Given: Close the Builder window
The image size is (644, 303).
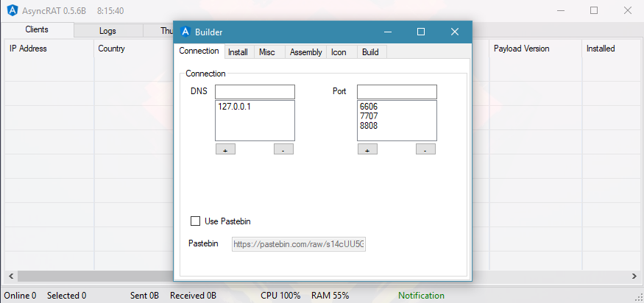Looking at the screenshot, I should [x=454, y=32].
